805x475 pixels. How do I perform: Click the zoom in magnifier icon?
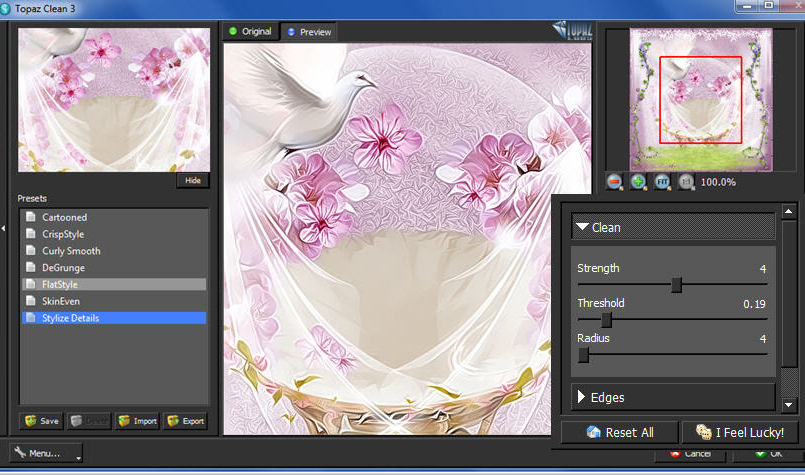coord(638,182)
